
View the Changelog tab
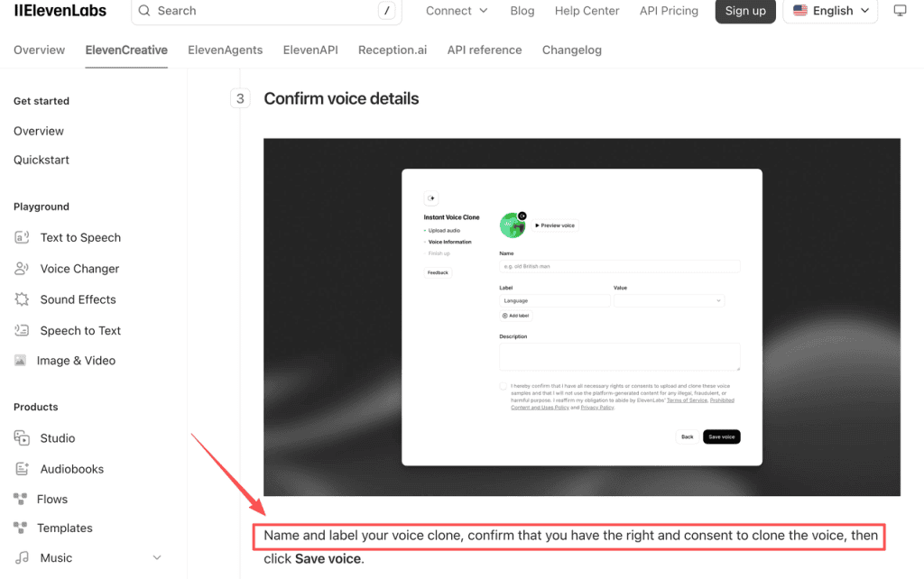[571, 51]
